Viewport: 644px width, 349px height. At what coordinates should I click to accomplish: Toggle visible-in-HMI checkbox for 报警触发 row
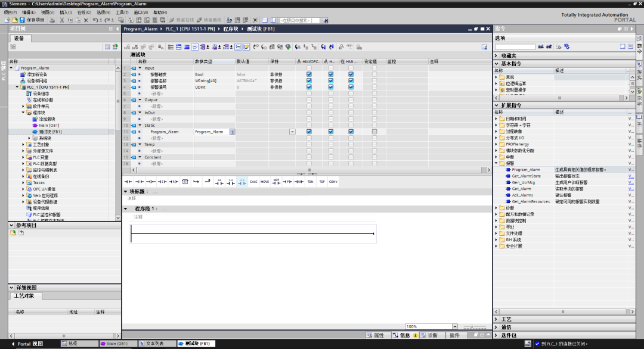[x=351, y=74]
